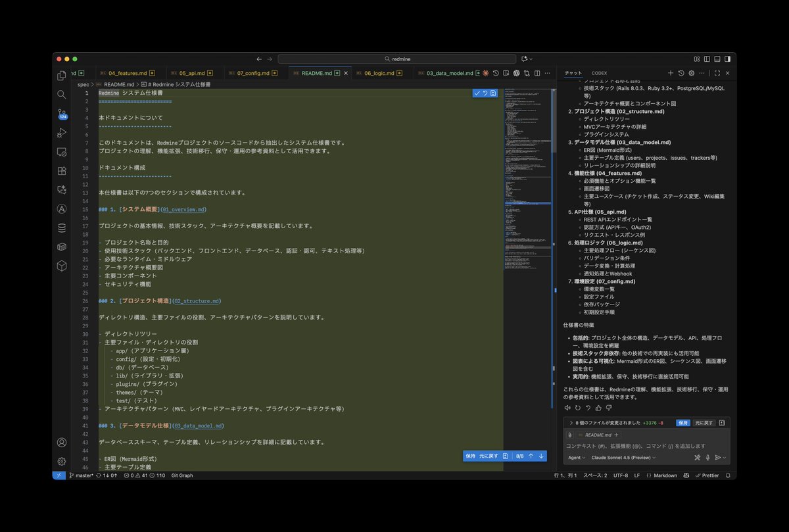Open the Explorer view in the activity bar

[62, 76]
